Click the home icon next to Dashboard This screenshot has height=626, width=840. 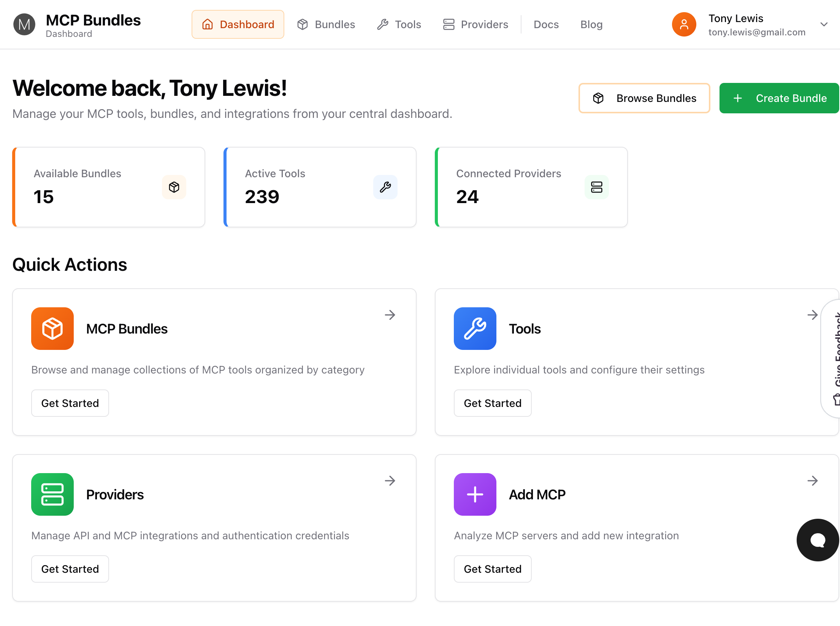click(207, 24)
